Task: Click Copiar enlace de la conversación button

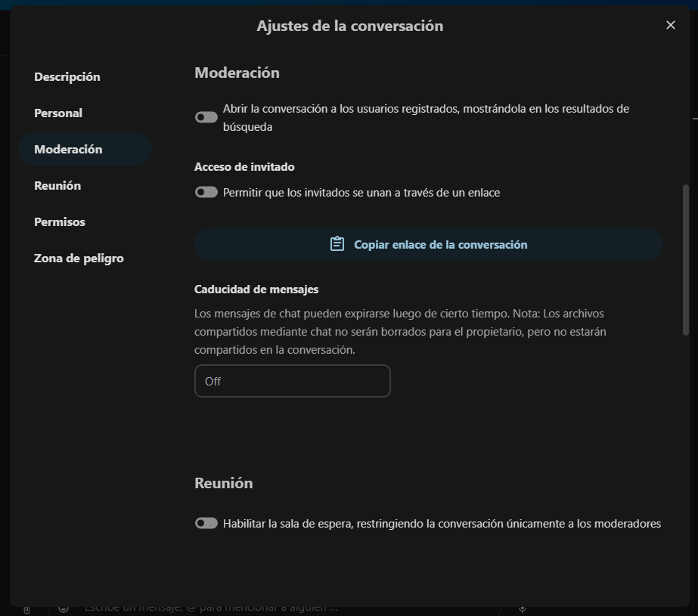Action: pyautogui.click(x=429, y=244)
